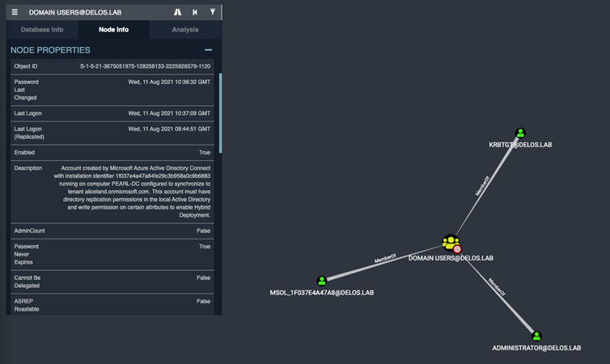Click the back-to-previous node icon
The width and height of the screenshot is (610, 364).
(195, 12)
